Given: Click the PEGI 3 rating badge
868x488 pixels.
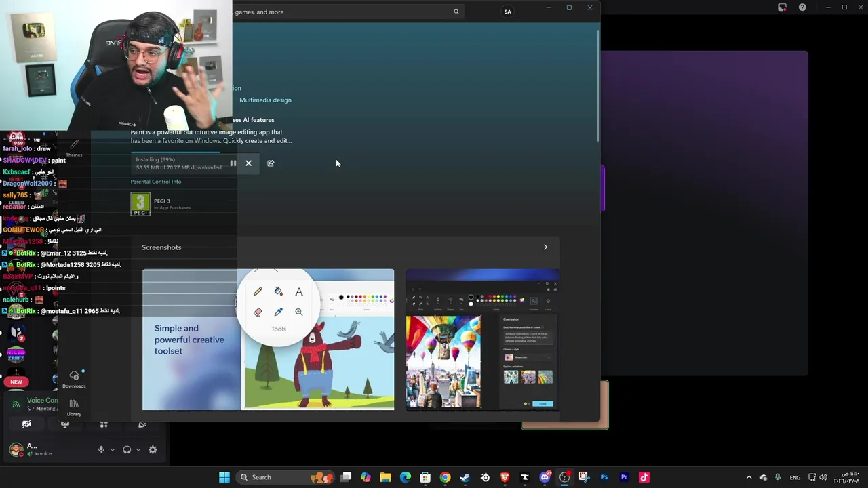Looking at the screenshot, I should [140, 204].
